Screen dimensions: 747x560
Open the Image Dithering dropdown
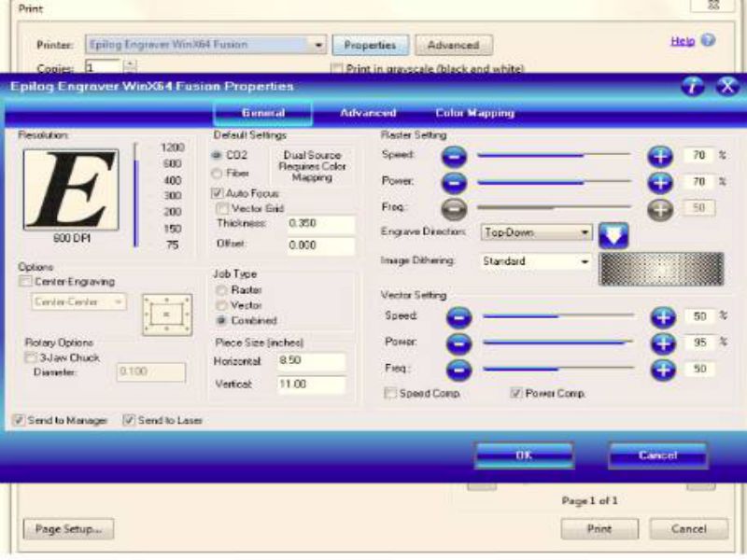tap(536, 261)
